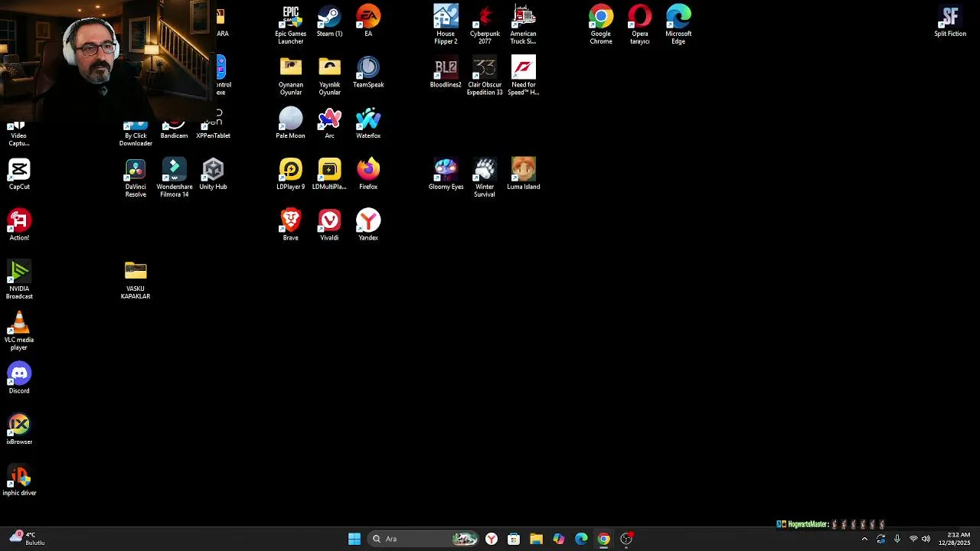Select the DaVinci Resolve icon
The height and width of the screenshot is (551, 980).
(136, 178)
